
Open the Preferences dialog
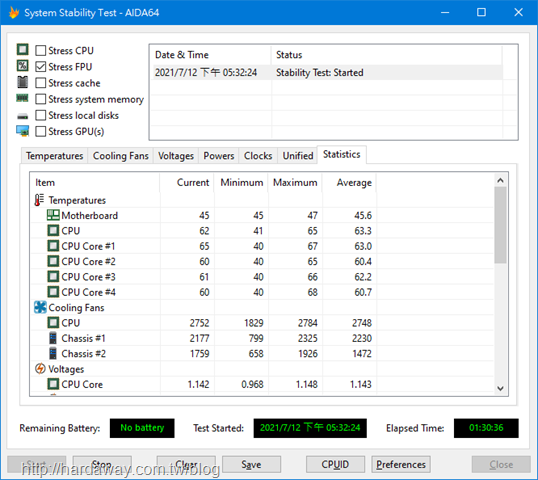pyautogui.click(x=401, y=464)
